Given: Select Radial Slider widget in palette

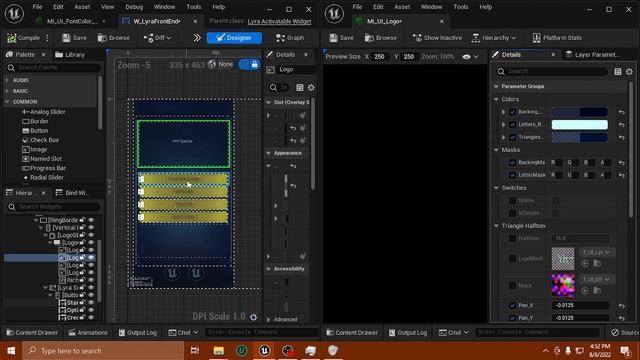Looking at the screenshot, I should coord(43,178).
